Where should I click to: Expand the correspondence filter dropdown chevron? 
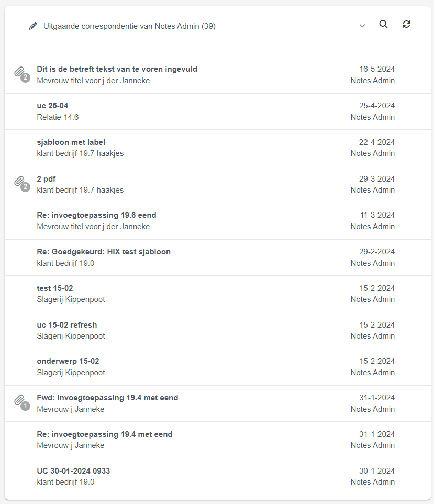coord(362,26)
